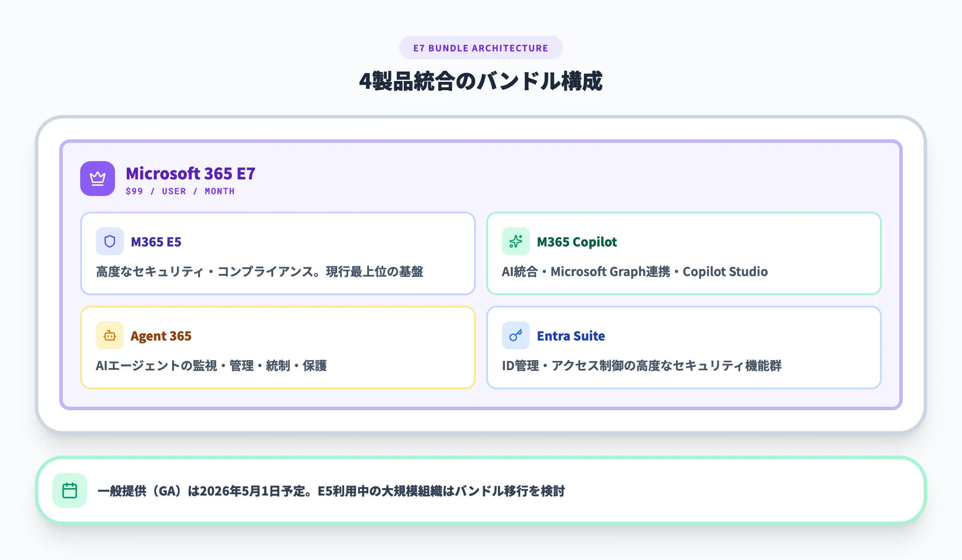The width and height of the screenshot is (962, 560).
Task: Select the key icon beside Entra Suite
Action: [516, 335]
